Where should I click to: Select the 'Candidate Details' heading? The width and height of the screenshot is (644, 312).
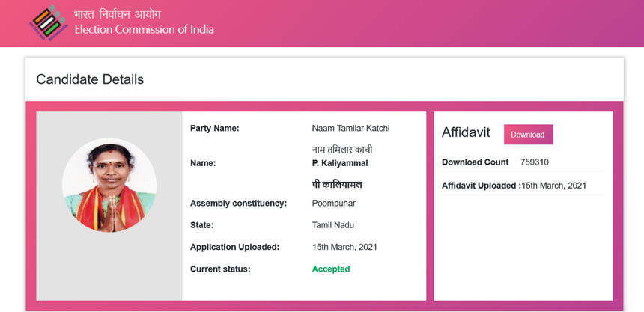click(90, 79)
